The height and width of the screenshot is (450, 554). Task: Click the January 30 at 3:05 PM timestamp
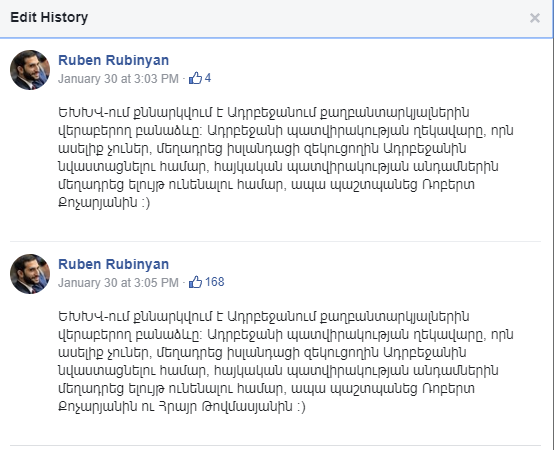pyautogui.click(x=118, y=282)
